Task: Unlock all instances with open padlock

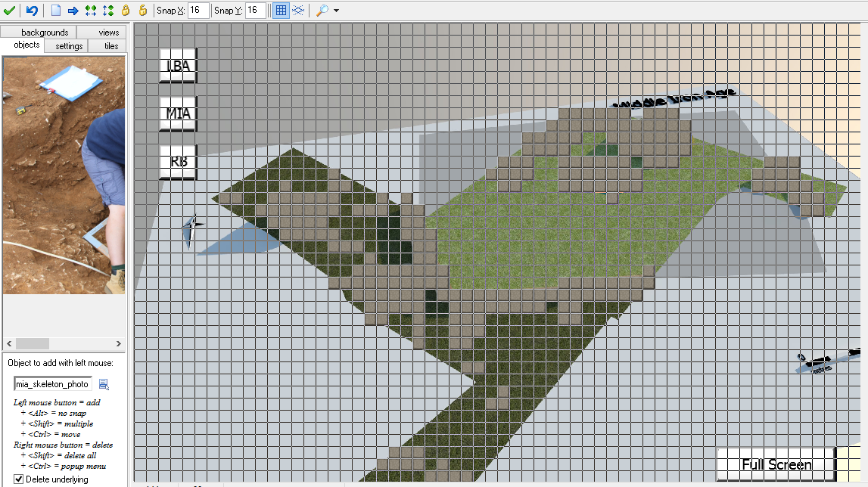Action: [142, 11]
